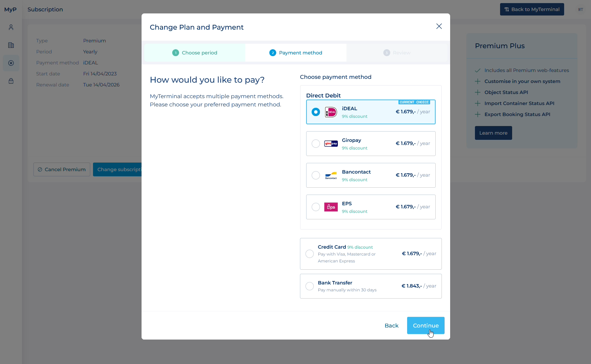
Task: Select the Bancontact radio button
Action: coord(316,175)
